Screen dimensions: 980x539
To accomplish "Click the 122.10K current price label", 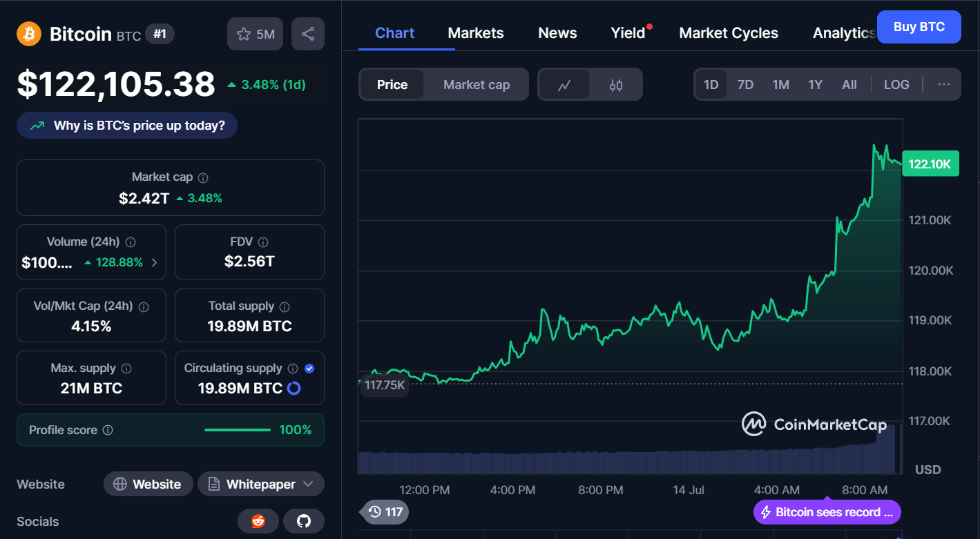I will 930,164.
